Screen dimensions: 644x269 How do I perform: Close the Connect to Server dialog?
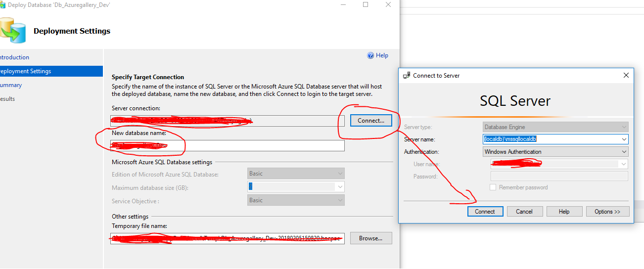pos(626,75)
